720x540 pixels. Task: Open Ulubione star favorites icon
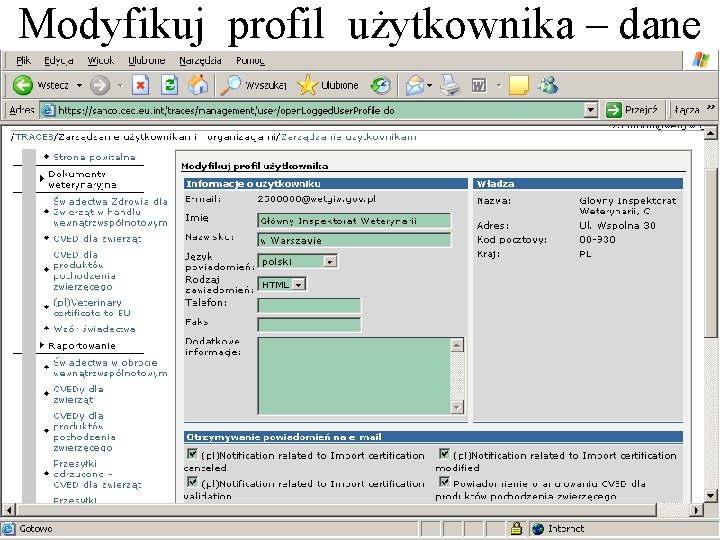(307, 85)
